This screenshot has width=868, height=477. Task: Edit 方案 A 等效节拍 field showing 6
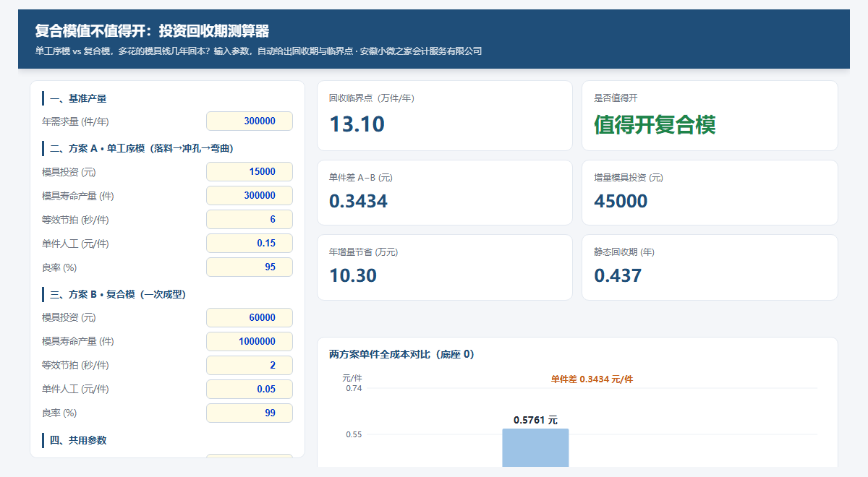(250, 220)
